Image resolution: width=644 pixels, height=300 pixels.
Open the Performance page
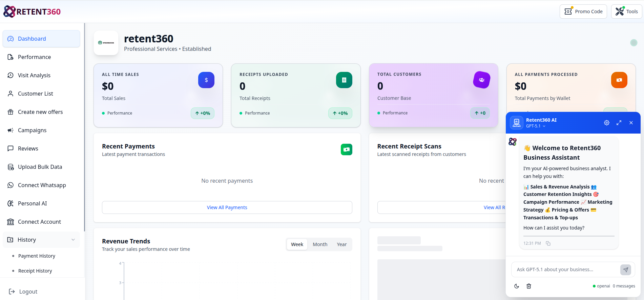coord(41,57)
